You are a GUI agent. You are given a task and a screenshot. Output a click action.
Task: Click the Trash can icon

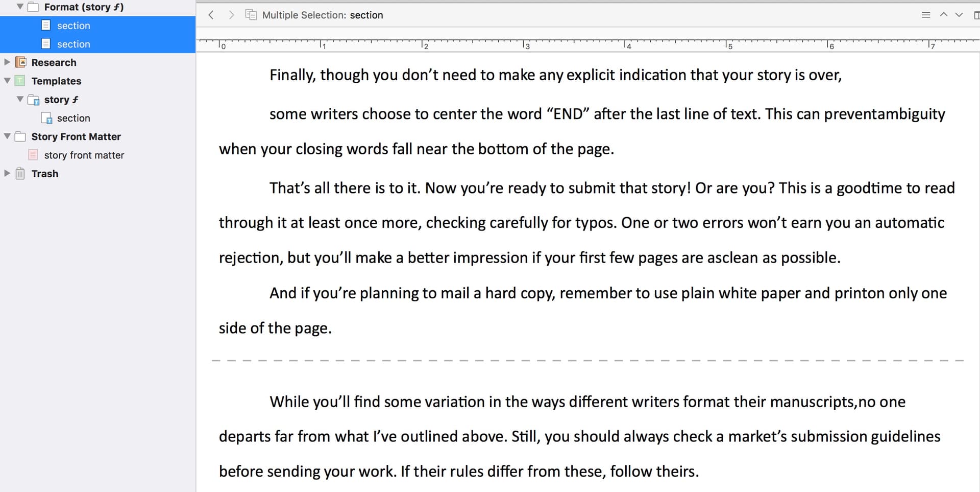[x=20, y=174]
